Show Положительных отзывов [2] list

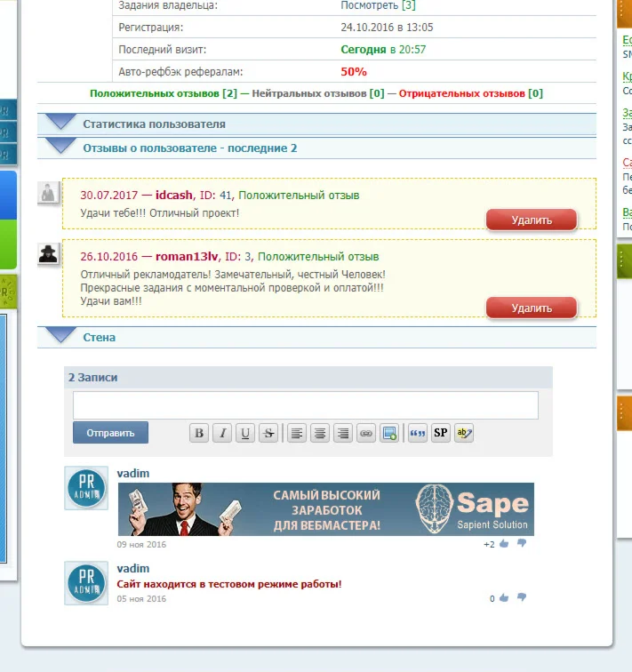tap(164, 93)
